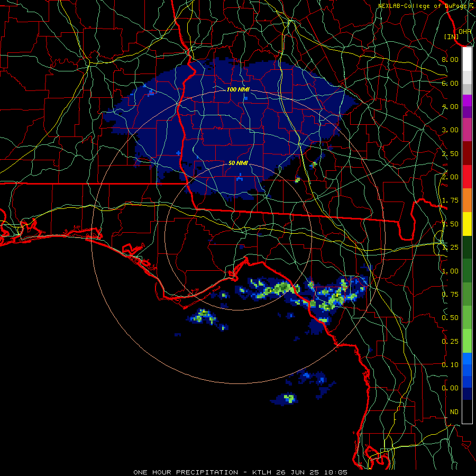Click the ONE HOUR PRECIPITATION title text
Image resolution: width=476 pixels, height=476 pixels.
tap(186, 472)
